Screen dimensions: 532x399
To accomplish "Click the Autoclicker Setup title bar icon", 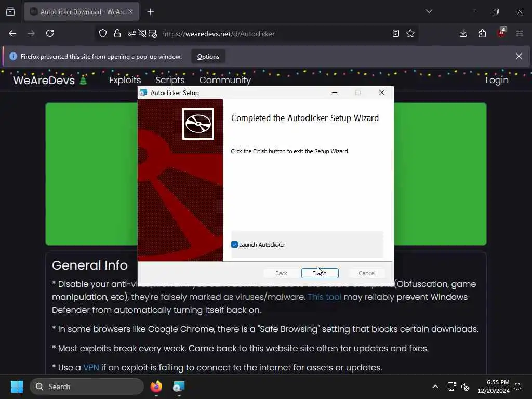I will pos(143,92).
